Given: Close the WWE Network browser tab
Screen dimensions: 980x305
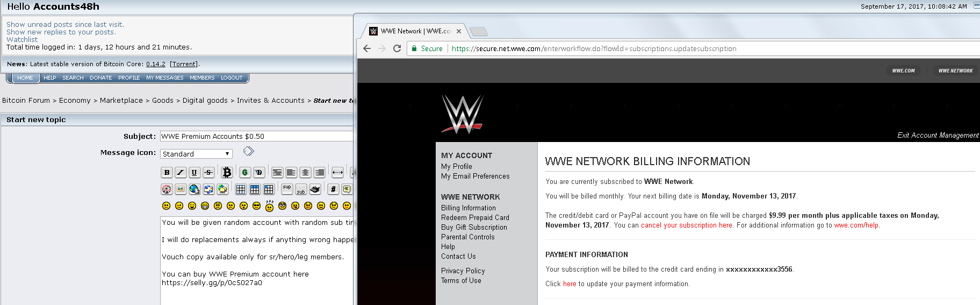Looking at the screenshot, I should coord(459,31).
